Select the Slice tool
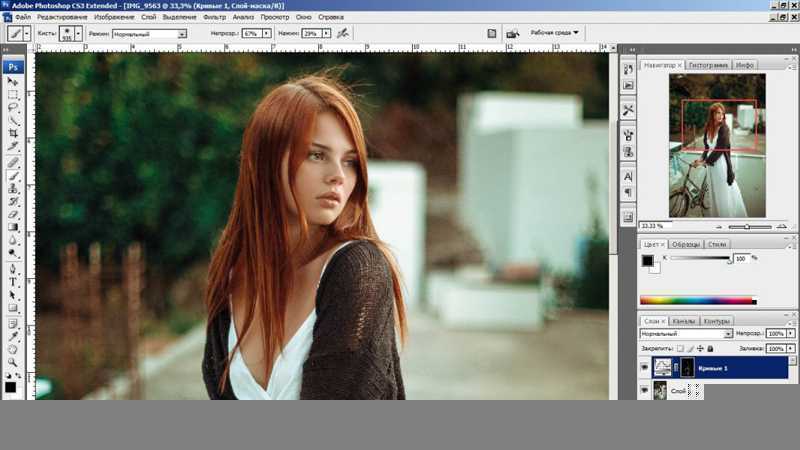 13,147
